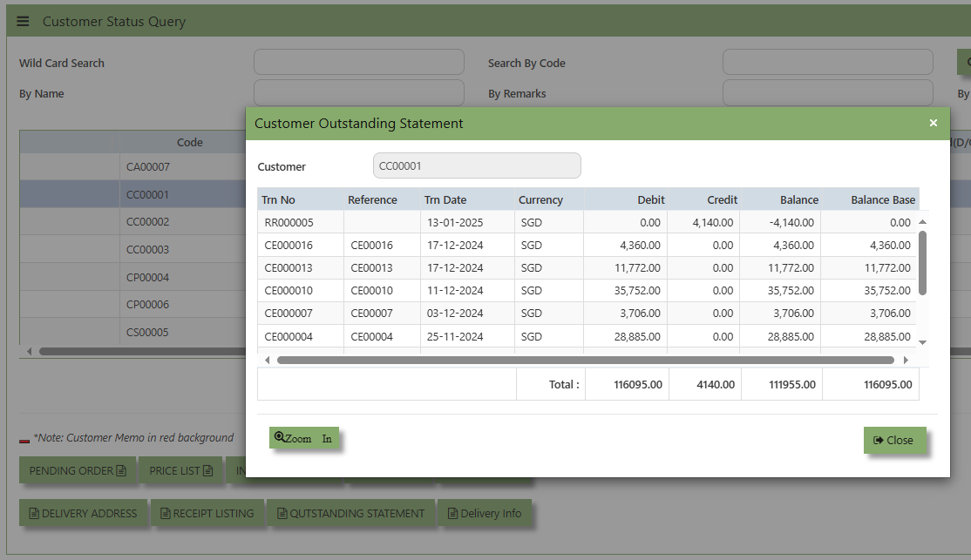
Task: Click the Delivery Info button
Action: pyautogui.click(x=485, y=514)
